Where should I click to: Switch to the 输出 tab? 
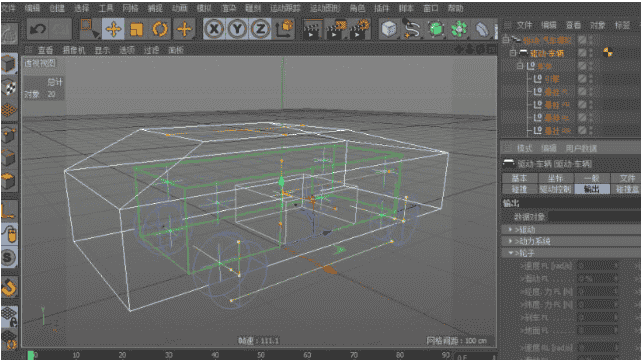[x=591, y=189]
